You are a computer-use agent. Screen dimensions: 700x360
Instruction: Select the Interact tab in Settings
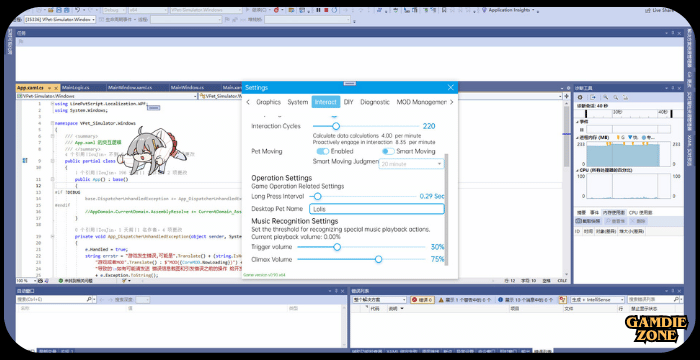[326, 102]
